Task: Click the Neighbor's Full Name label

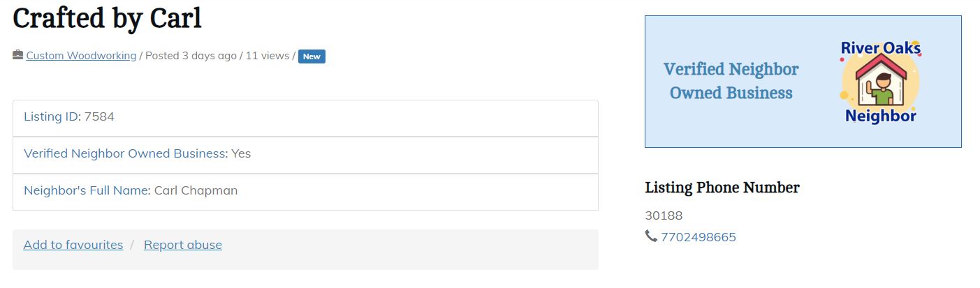Action: 87,190
